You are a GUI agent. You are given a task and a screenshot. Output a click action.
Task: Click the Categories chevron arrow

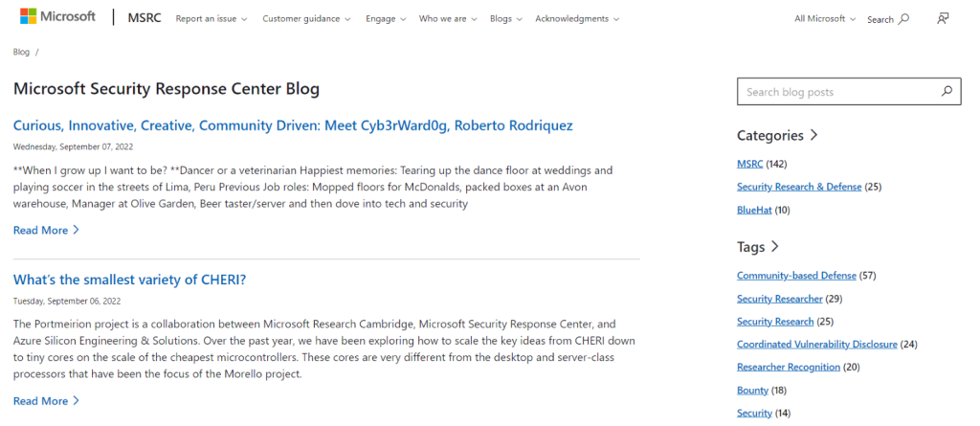click(814, 135)
